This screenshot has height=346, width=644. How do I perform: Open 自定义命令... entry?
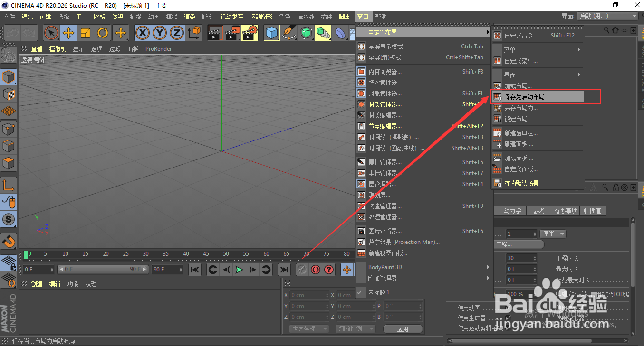pyautogui.click(x=538, y=36)
